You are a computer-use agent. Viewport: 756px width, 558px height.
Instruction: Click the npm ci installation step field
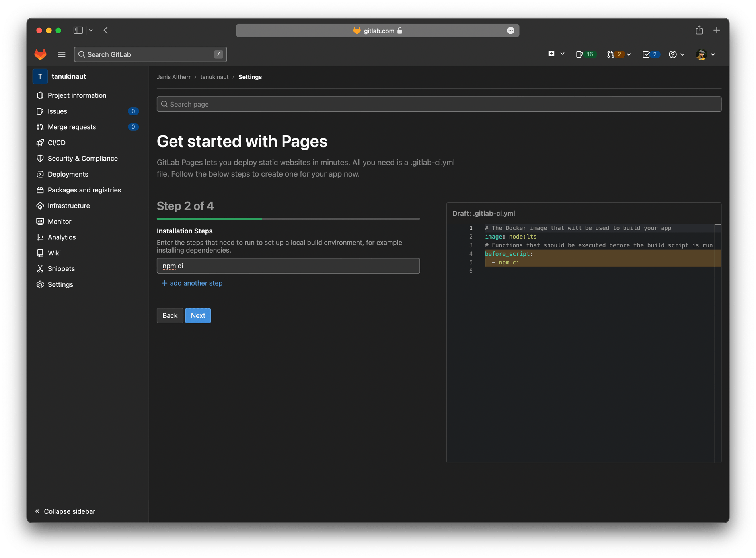(288, 266)
